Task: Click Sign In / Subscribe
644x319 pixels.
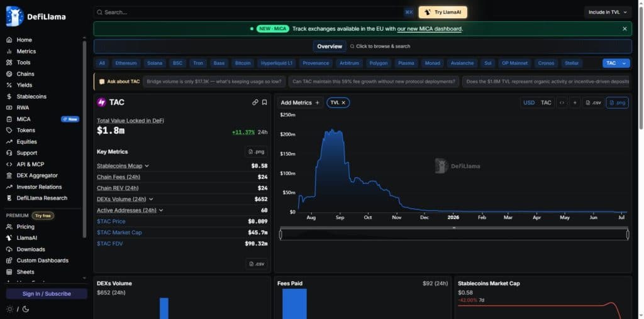Action: click(x=47, y=294)
